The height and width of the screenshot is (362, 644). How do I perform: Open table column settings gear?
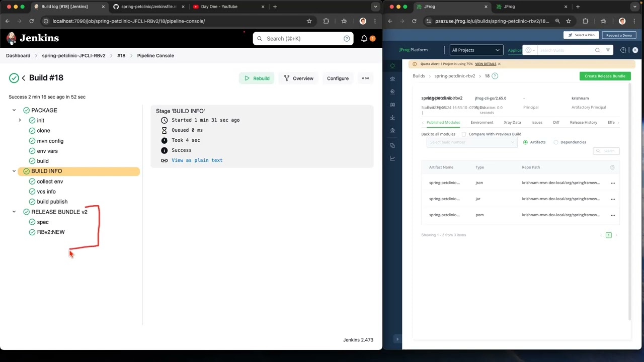point(612,167)
